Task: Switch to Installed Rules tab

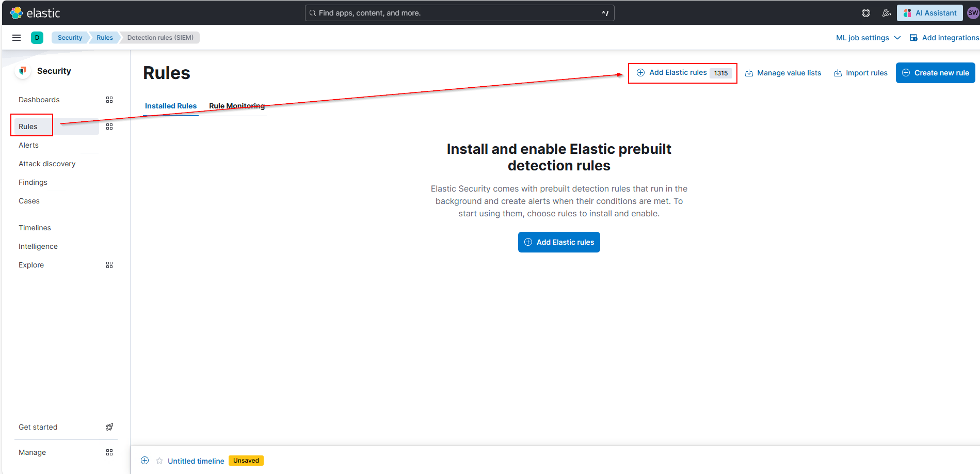Action: click(x=171, y=106)
